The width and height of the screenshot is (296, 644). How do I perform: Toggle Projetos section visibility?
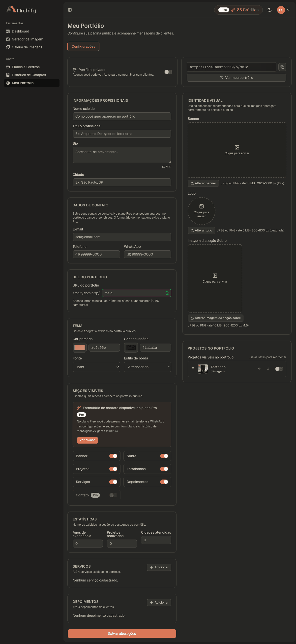113,469
